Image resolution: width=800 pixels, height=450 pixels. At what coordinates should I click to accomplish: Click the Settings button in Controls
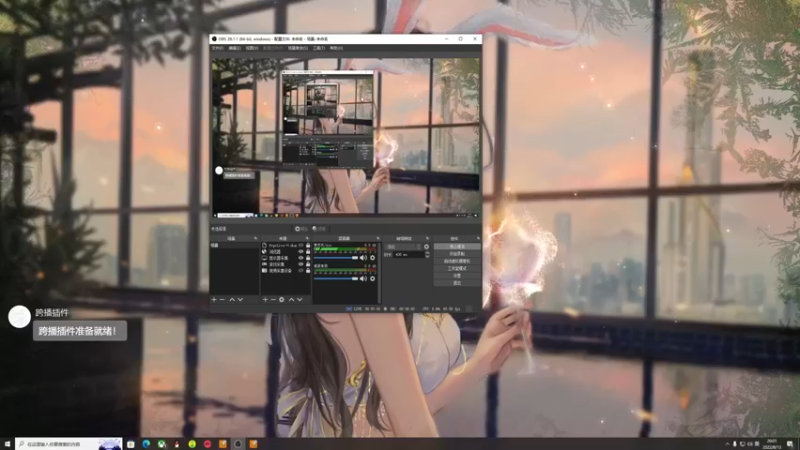pos(457,276)
